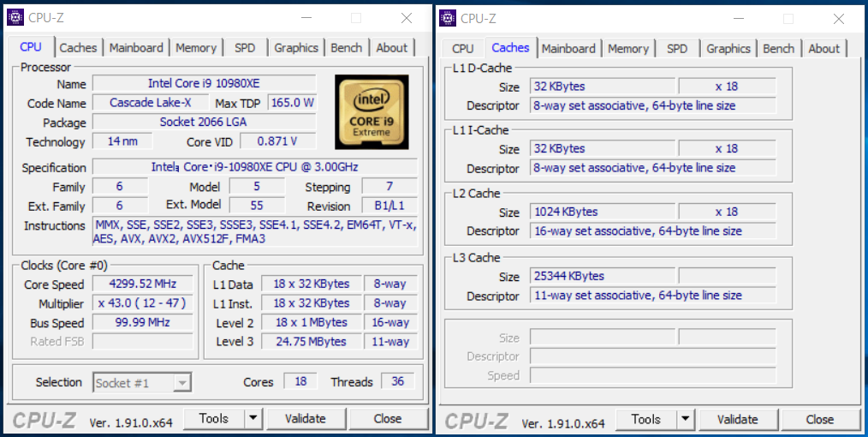Viewport: 868px width, 437px height.
Task: Switch to Caches tab in left window
Action: pos(78,48)
